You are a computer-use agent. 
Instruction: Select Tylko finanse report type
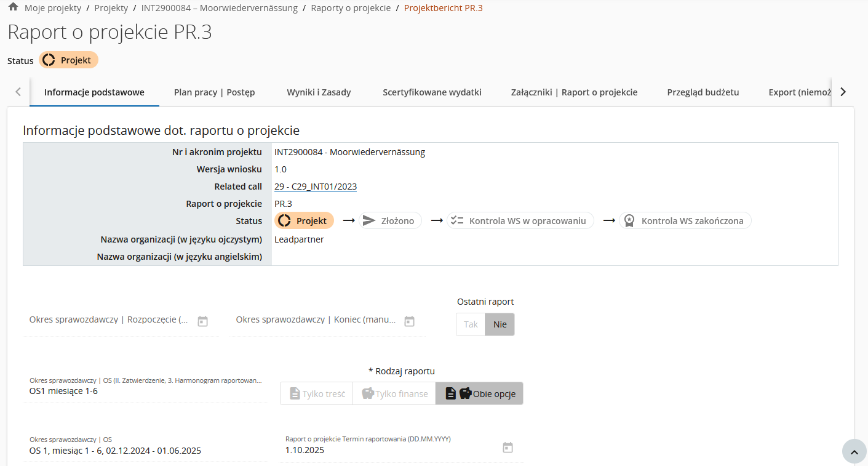394,393
